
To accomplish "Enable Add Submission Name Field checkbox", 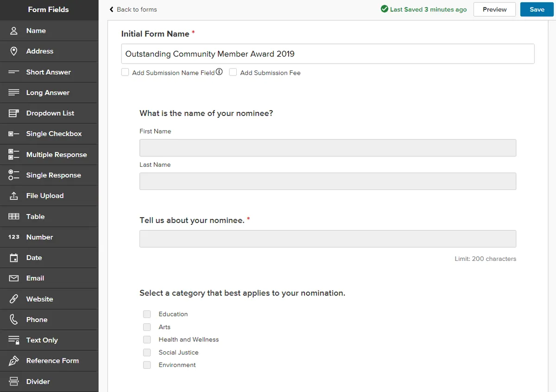I will click(x=125, y=72).
